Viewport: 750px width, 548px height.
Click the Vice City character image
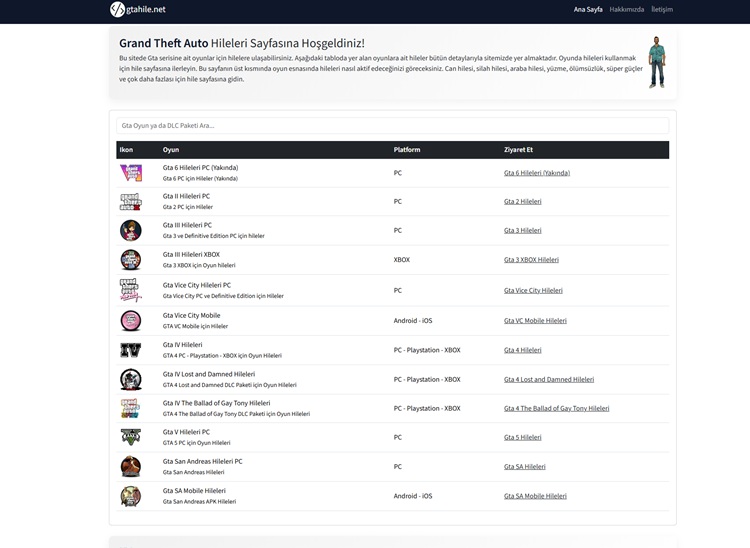656,63
